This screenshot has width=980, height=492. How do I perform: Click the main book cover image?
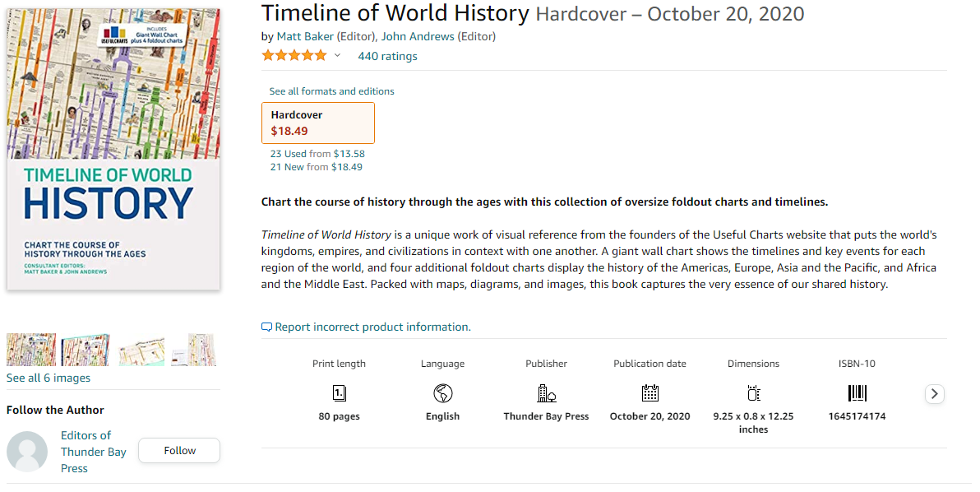[113, 149]
